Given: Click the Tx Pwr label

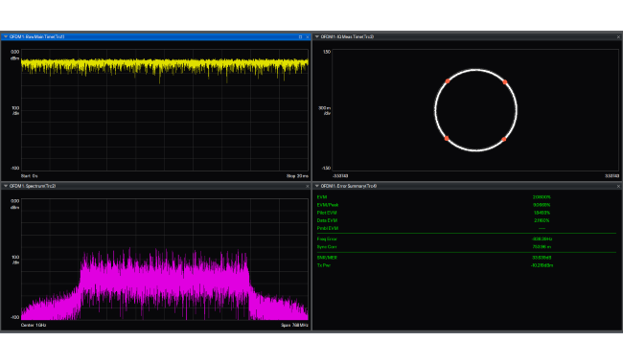Looking at the screenshot, I should [324, 265].
